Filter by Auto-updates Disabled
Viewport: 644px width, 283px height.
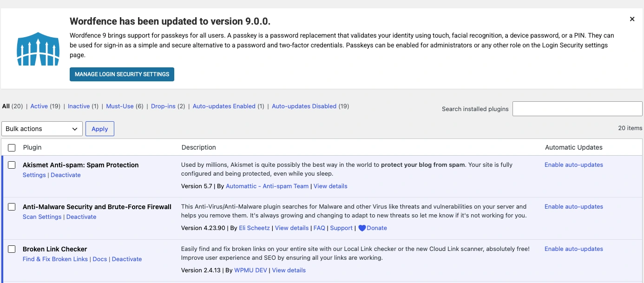click(x=304, y=106)
